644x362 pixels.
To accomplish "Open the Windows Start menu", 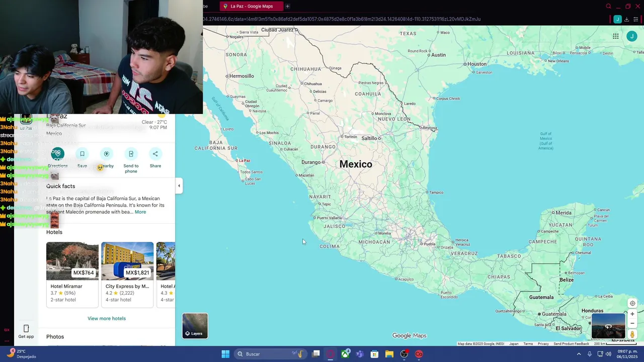I will point(225,354).
